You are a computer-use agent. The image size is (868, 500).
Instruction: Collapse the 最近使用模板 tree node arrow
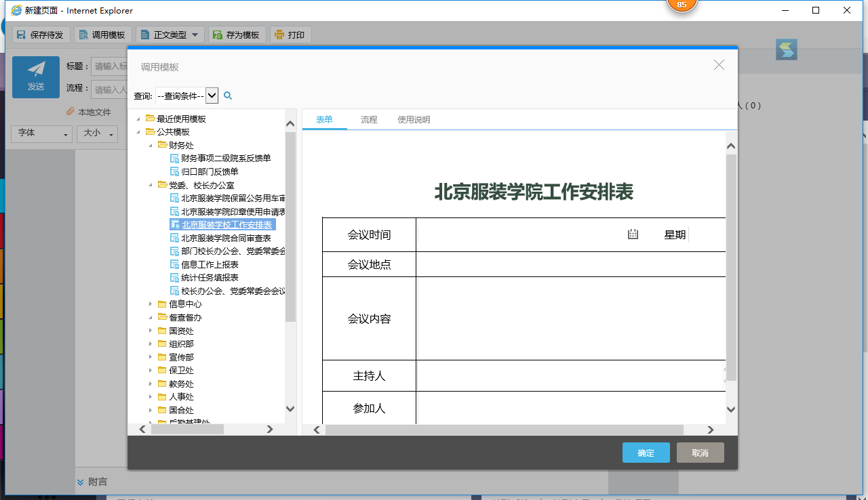tap(139, 119)
